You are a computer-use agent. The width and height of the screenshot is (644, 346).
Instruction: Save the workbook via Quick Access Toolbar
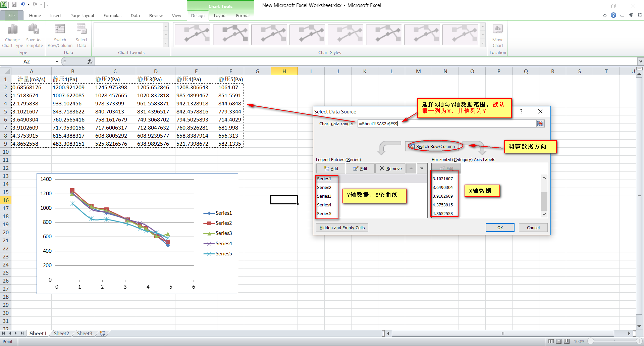pos(14,4)
